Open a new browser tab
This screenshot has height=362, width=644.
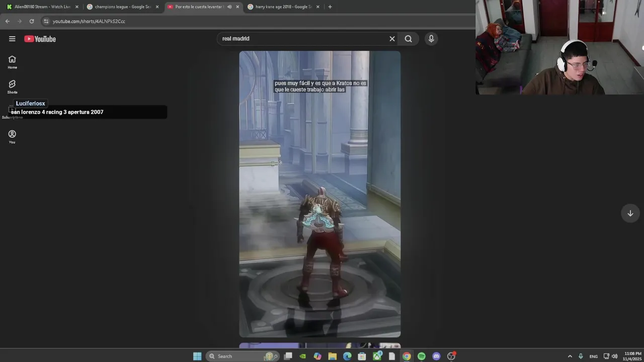pyautogui.click(x=330, y=7)
